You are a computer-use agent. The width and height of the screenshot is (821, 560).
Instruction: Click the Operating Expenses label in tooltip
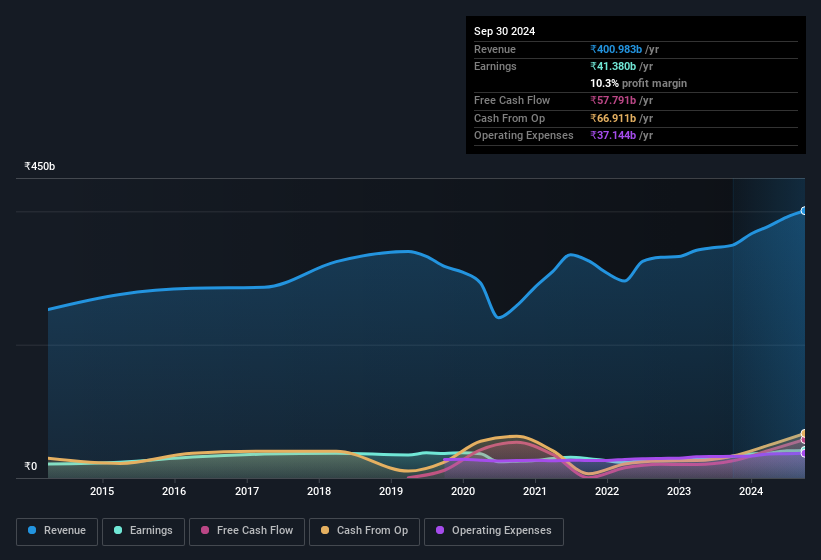[524, 135]
